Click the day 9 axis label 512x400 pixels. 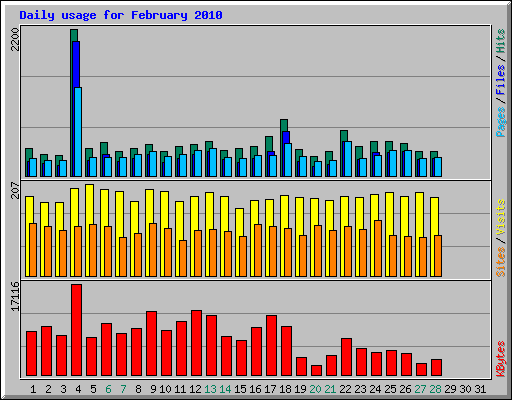coord(153,389)
